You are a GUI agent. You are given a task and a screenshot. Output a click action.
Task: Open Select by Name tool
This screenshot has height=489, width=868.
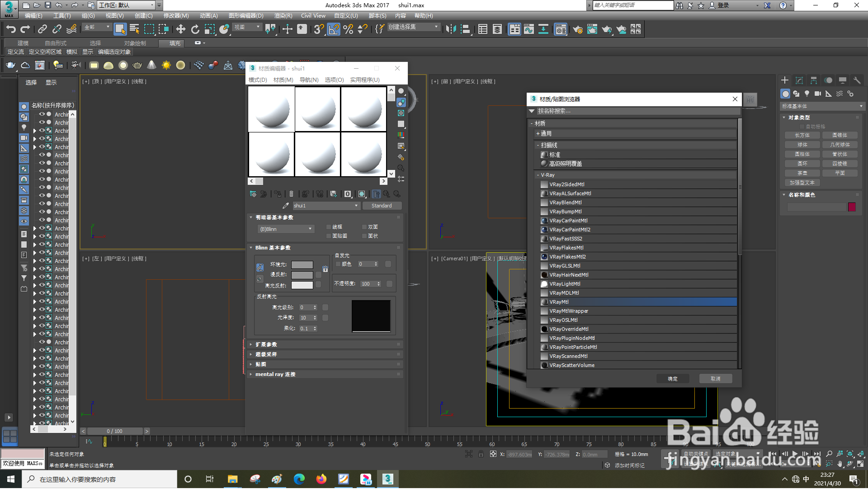pos(134,29)
